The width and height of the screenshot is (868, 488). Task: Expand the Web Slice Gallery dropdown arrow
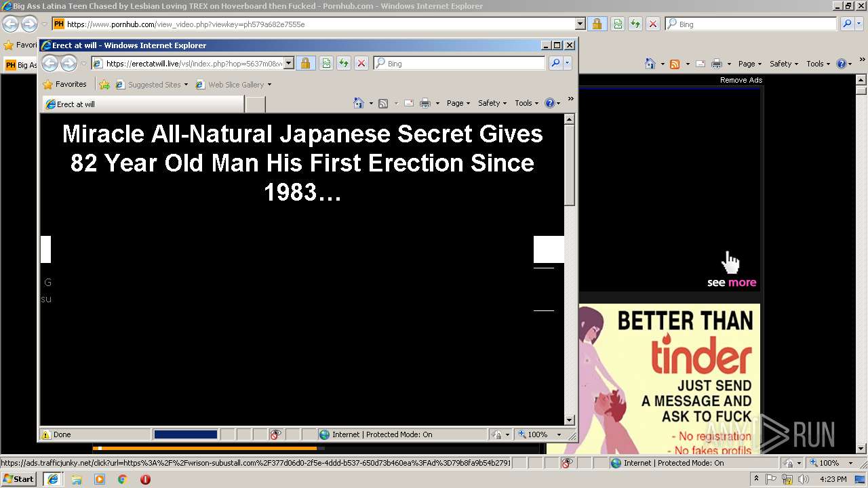tap(269, 85)
